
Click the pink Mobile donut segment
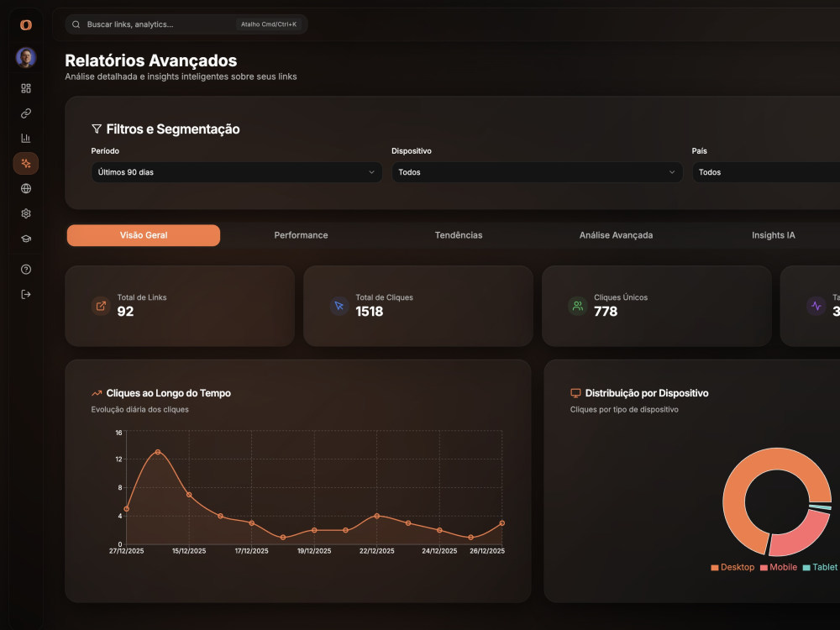click(x=802, y=538)
